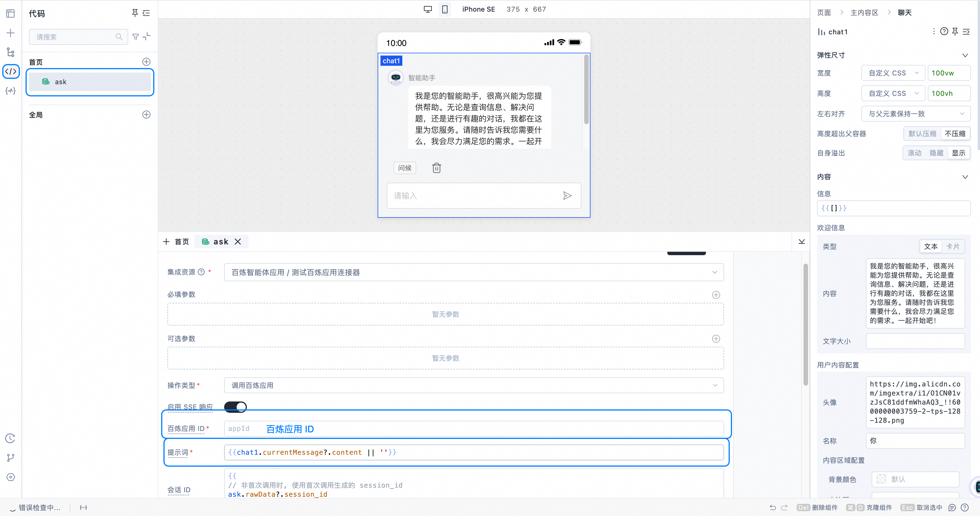Open the settings hexagon icon in sidebar
980x516 pixels.
11,477
